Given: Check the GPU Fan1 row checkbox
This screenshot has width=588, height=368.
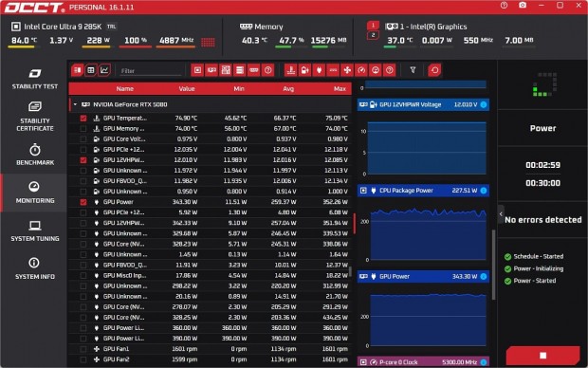Looking at the screenshot, I should [x=83, y=349].
